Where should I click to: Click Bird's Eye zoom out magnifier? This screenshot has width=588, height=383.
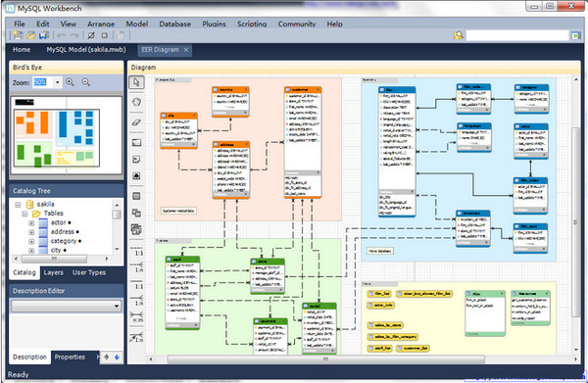coord(86,82)
